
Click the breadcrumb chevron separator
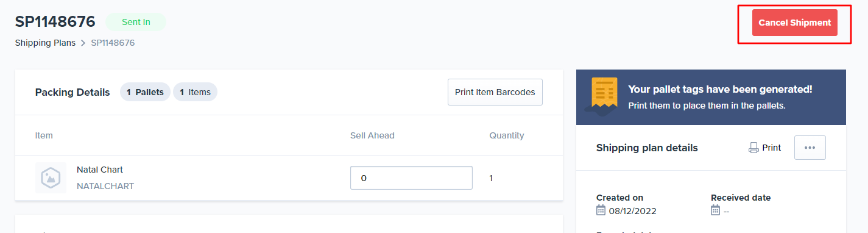click(83, 43)
